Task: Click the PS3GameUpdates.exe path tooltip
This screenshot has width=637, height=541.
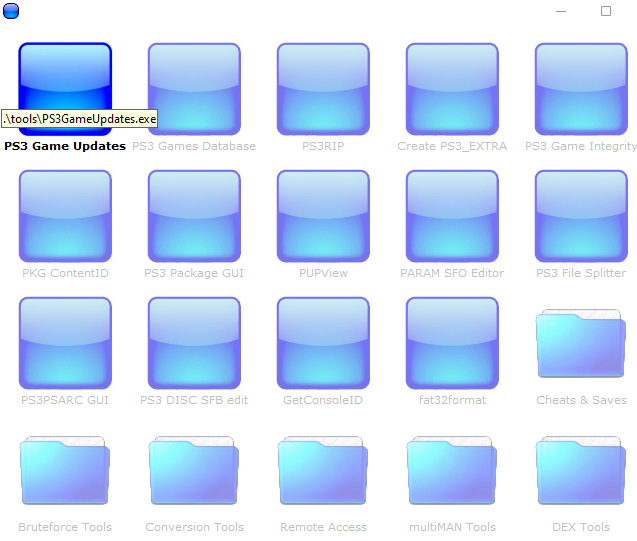Action: tap(80, 119)
